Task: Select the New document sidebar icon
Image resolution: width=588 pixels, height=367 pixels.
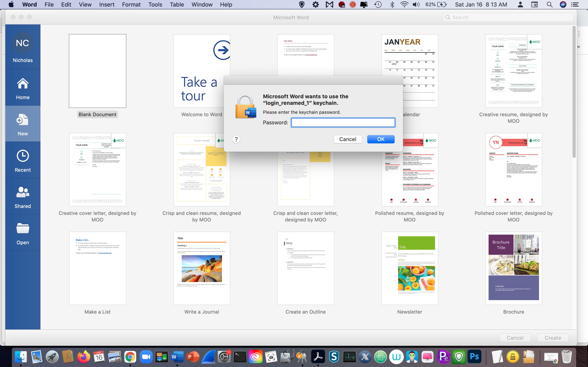Action: click(23, 120)
